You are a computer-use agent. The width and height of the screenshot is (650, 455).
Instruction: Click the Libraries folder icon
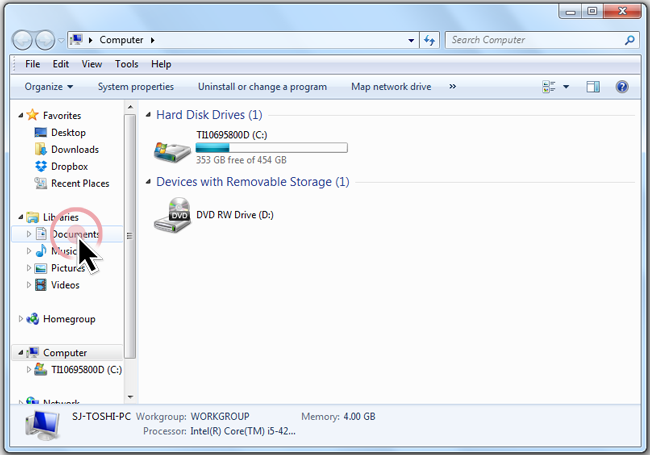32,217
